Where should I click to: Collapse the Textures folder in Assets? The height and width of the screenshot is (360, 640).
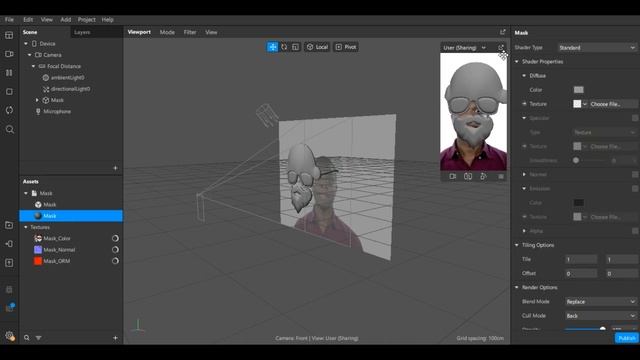pyautogui.click(x=26, y=227)
